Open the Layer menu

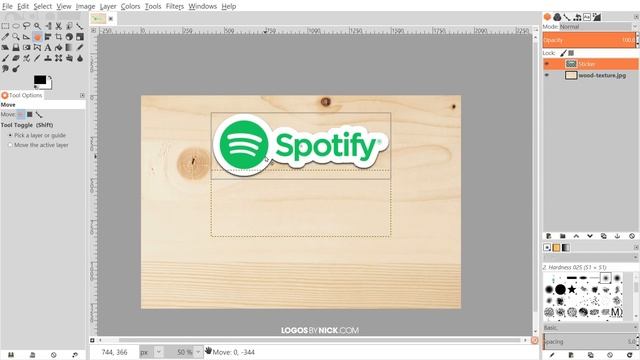[108, 6]
